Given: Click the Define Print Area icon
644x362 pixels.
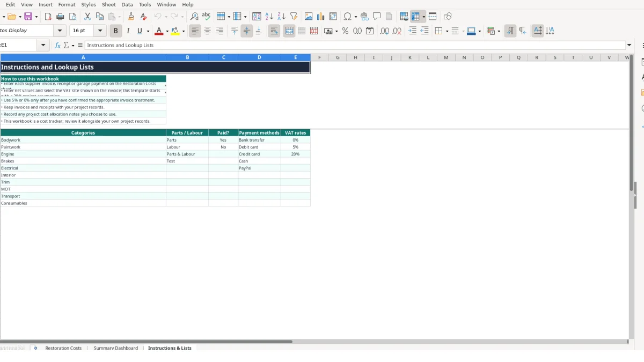Looking at the screenshot, I should tap(404, 17).
